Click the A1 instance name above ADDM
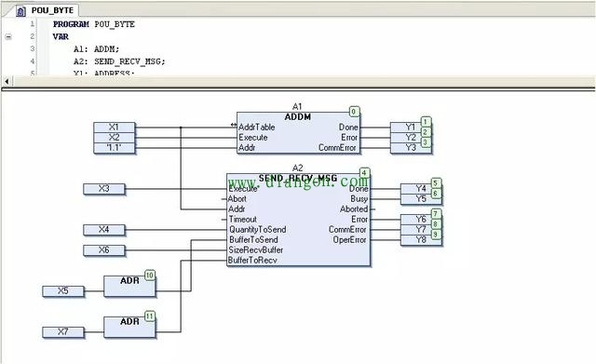Image resolution: width=596 pixels, height=364 pixels. tap(297, 106)
